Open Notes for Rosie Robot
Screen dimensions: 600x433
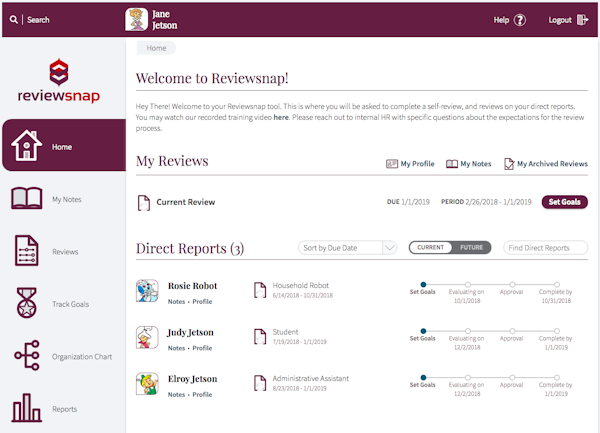176,301
